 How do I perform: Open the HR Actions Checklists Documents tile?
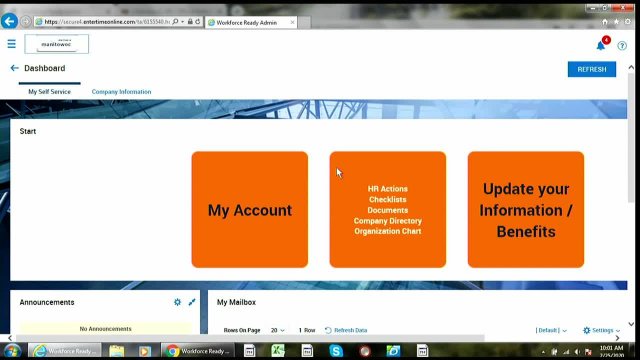click(x=387, y=210)
